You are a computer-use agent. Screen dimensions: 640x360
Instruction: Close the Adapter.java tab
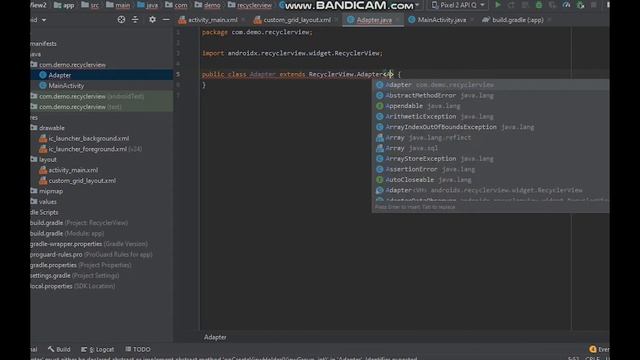[x=398, y=20]
